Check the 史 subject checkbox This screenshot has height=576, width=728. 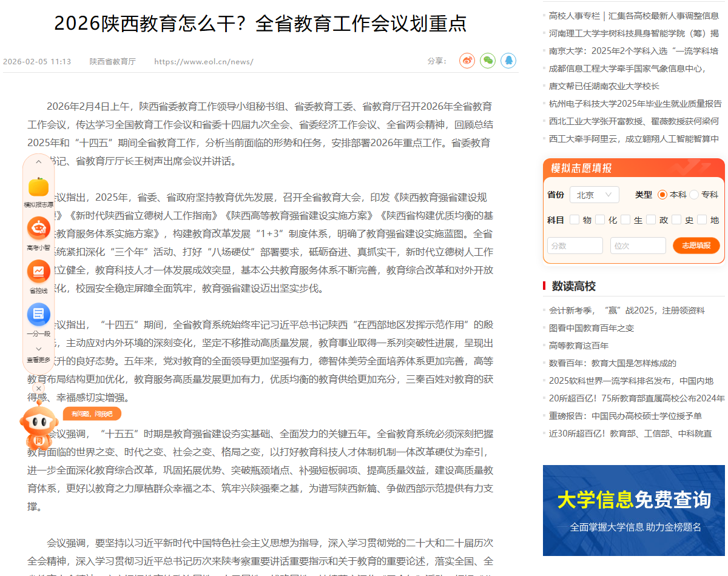676,219
